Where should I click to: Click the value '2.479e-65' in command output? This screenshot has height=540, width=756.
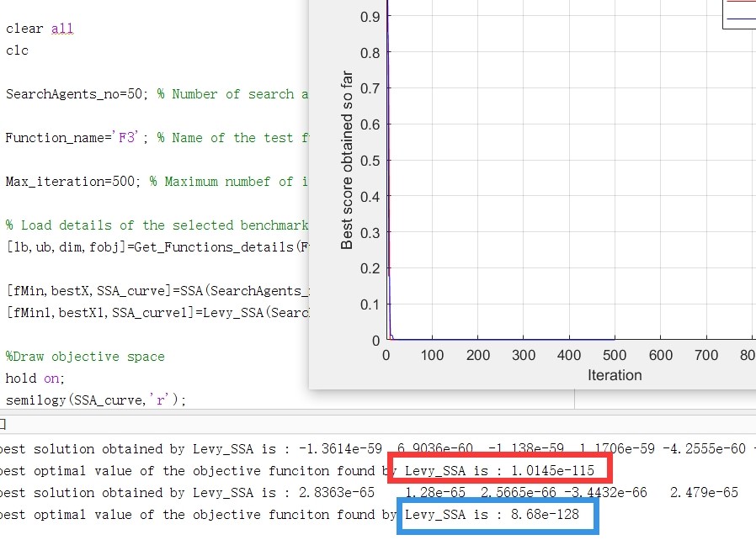click(704, 492)
